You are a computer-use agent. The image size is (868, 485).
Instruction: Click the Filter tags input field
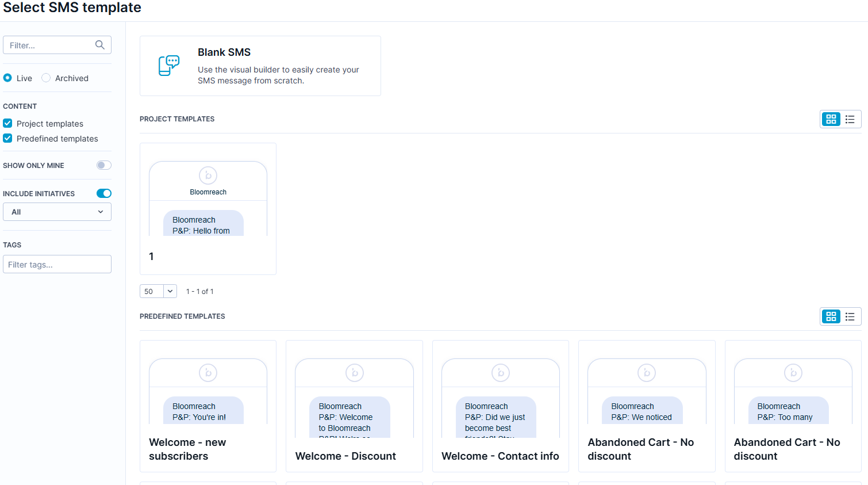57,264
